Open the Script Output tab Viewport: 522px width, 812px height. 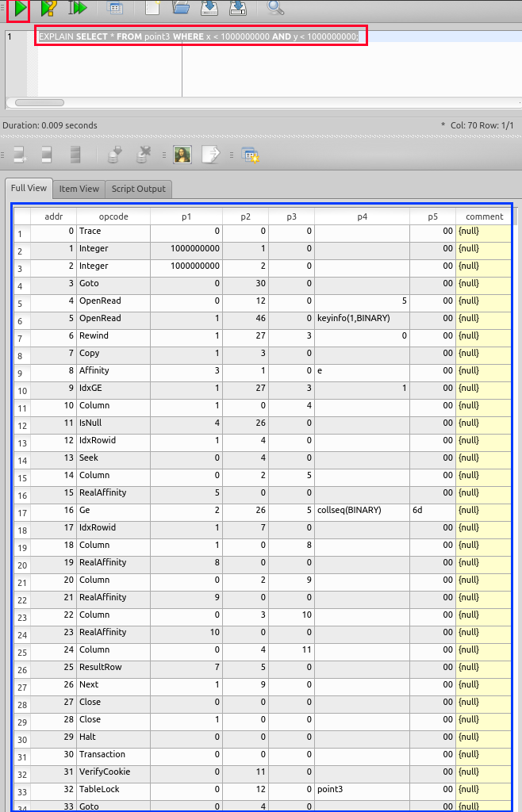(138, 189)
